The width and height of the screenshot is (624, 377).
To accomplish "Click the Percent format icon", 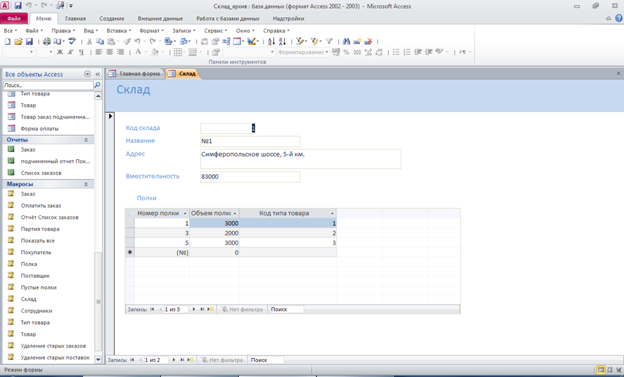I will click(346, 52).
